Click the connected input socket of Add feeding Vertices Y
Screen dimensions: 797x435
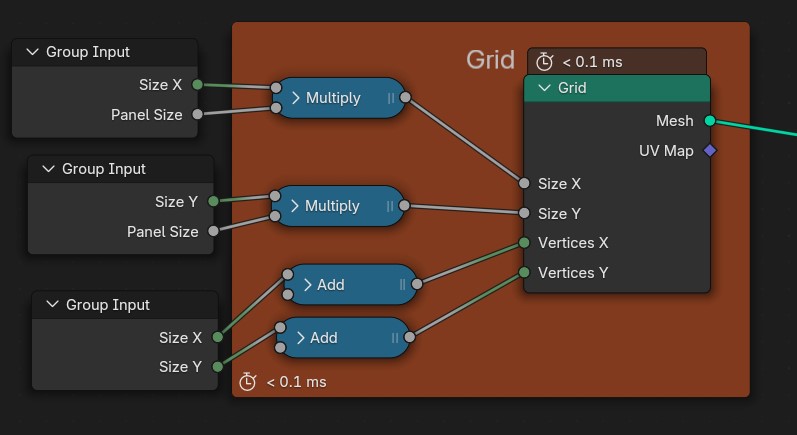(x=280, y=327)
